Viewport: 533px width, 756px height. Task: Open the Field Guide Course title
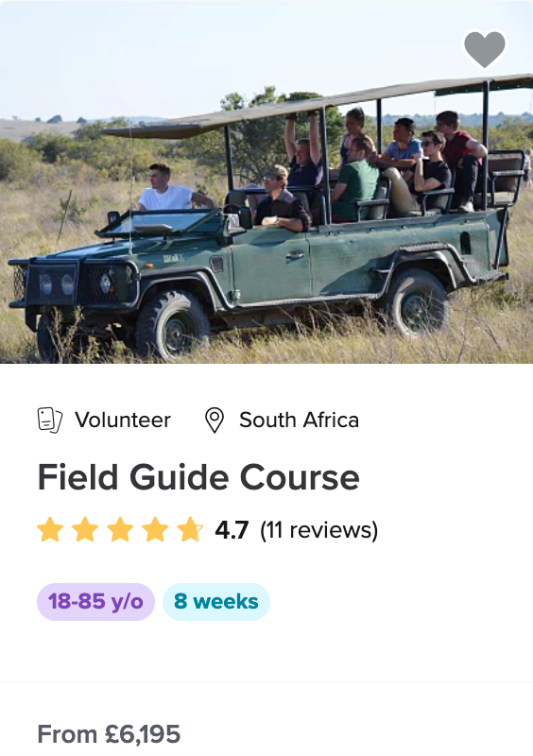[198, 477]
